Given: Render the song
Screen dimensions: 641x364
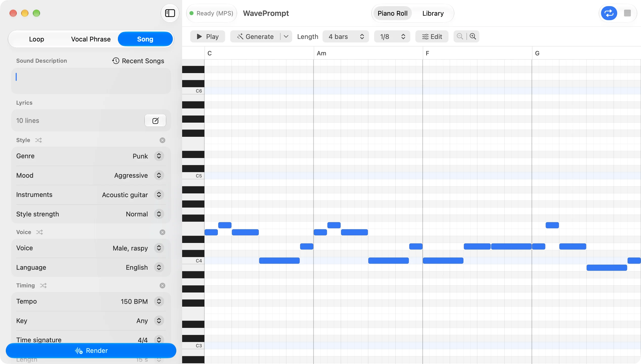Looking at the screenshot, I should [x=91, y=351].
